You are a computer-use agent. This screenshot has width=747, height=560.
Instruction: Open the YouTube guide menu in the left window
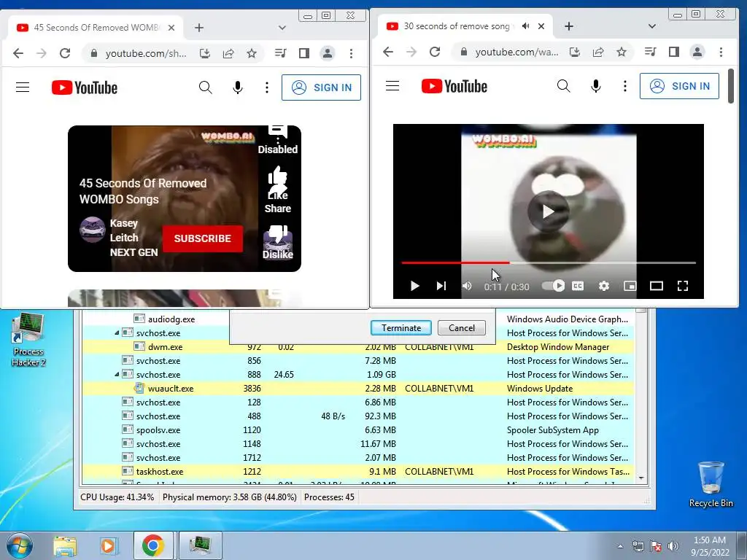23,87
